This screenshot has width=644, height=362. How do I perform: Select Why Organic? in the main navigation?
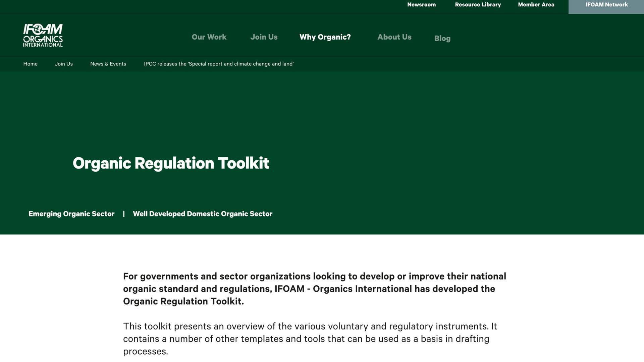point(325,37)
